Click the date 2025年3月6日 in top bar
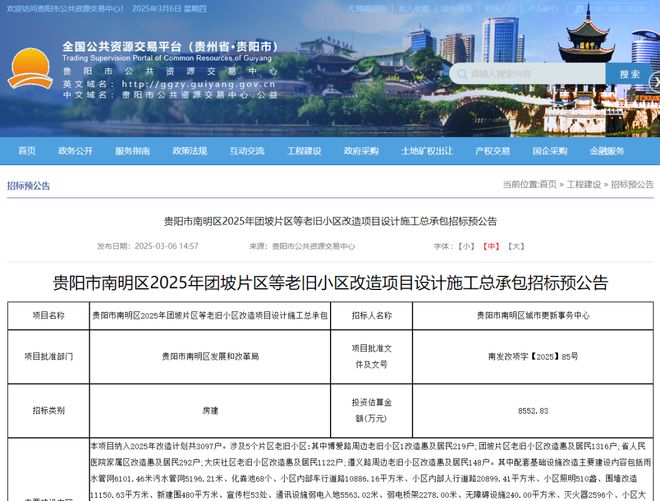 156,8
